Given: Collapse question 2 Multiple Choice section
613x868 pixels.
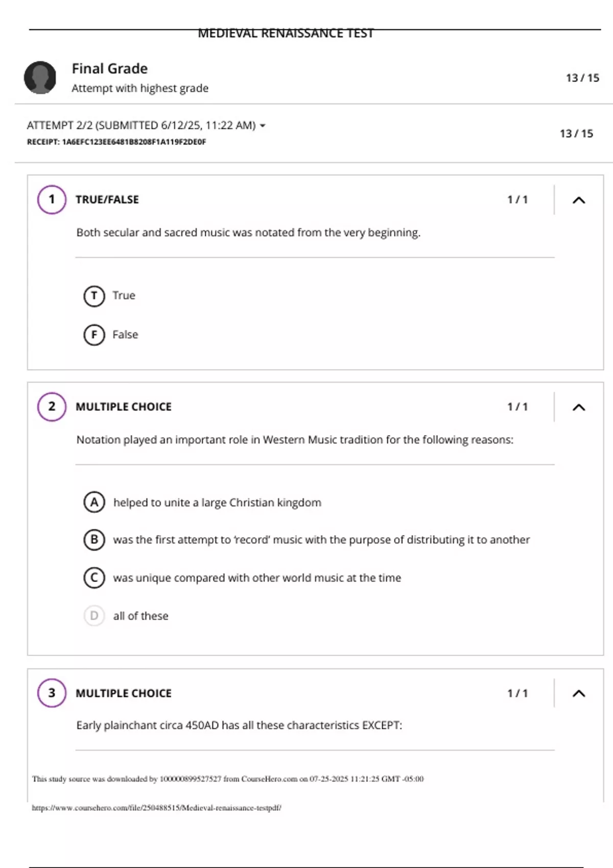Looking at the screenshot, I should point(579,407).
